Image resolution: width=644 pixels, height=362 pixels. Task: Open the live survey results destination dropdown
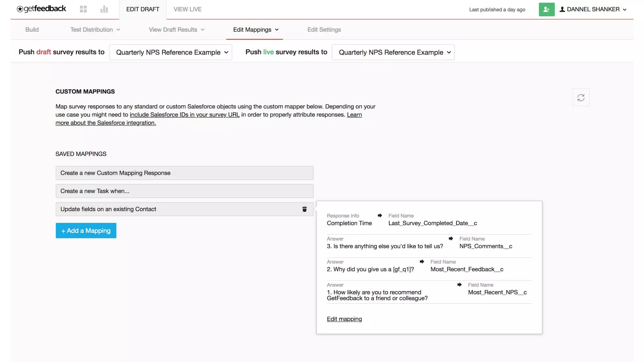coord(393,52)
